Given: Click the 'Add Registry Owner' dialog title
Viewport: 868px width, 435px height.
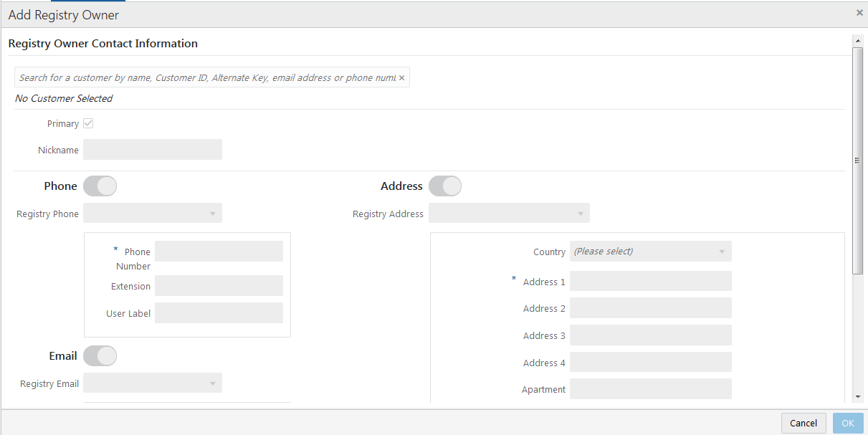Looking at the screenshot, I should click(x=64, y=14).
